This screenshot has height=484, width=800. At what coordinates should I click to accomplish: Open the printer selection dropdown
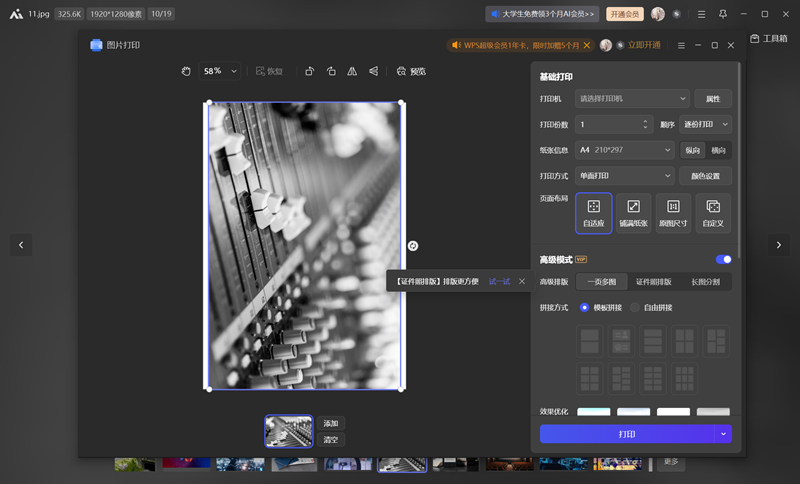pos(633,99)
